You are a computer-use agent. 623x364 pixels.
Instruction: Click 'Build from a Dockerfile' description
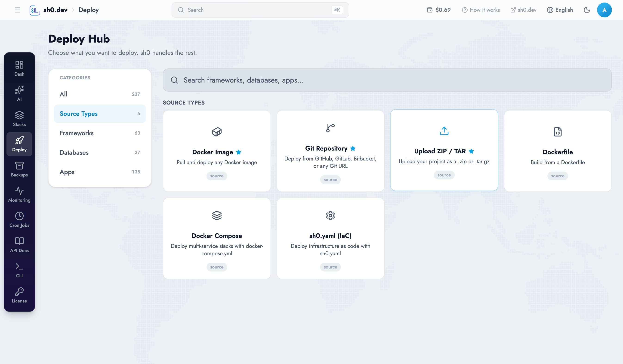click(558, 162)
